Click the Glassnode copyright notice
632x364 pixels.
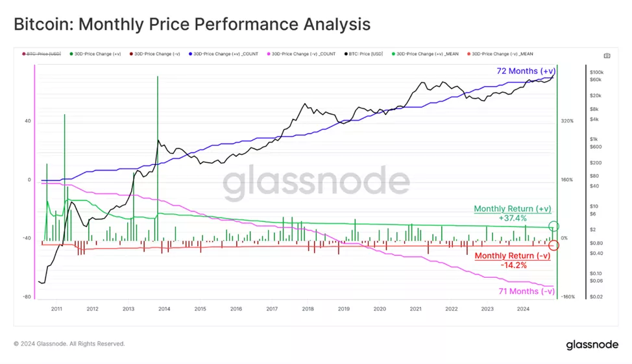point(69,344)
